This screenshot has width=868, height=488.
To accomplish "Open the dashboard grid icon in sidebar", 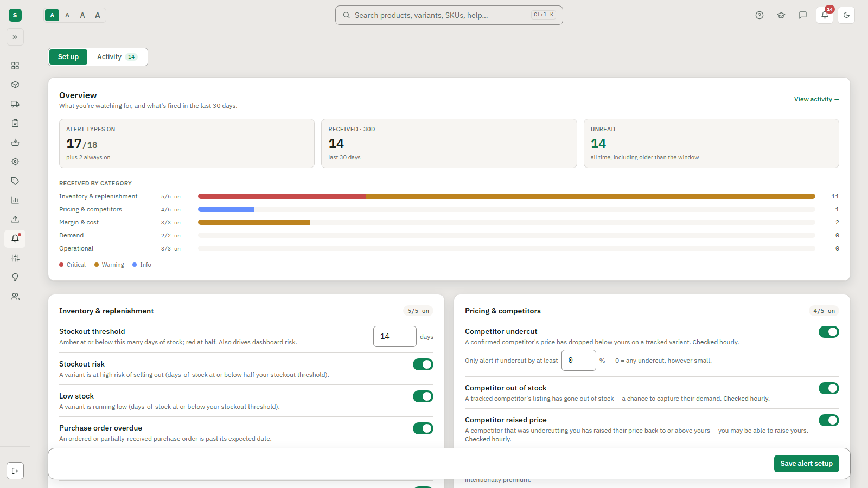I will 15,66.
